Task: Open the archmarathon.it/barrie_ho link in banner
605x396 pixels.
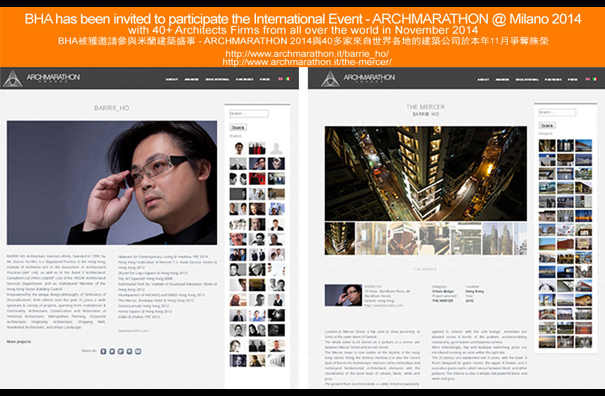Action: click(x=307, y=54)
